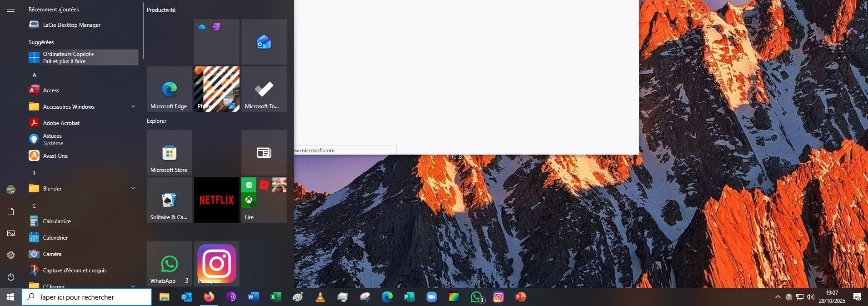The height and width of the screenshot is (306, 868).
Task: Launch VLC media player from taskbar
Action: point(320,297)
